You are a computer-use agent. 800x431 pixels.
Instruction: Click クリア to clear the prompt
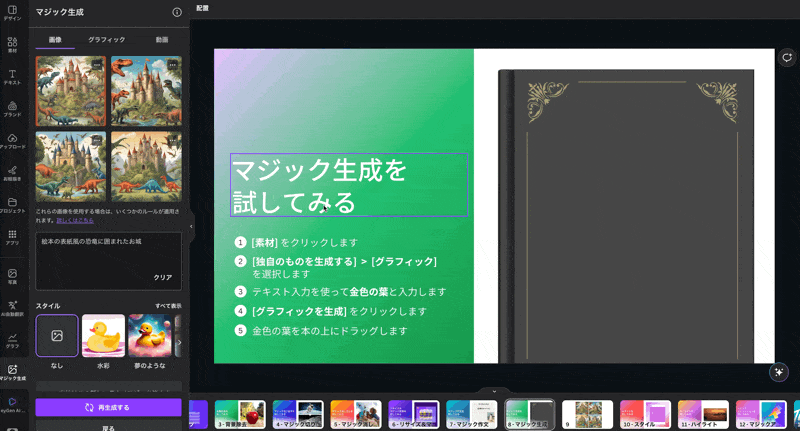pyautogui.click(x=163, y=277)
